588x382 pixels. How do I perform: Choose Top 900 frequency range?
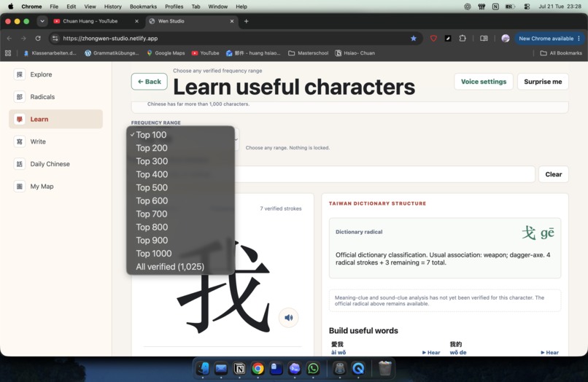(181, 241)
